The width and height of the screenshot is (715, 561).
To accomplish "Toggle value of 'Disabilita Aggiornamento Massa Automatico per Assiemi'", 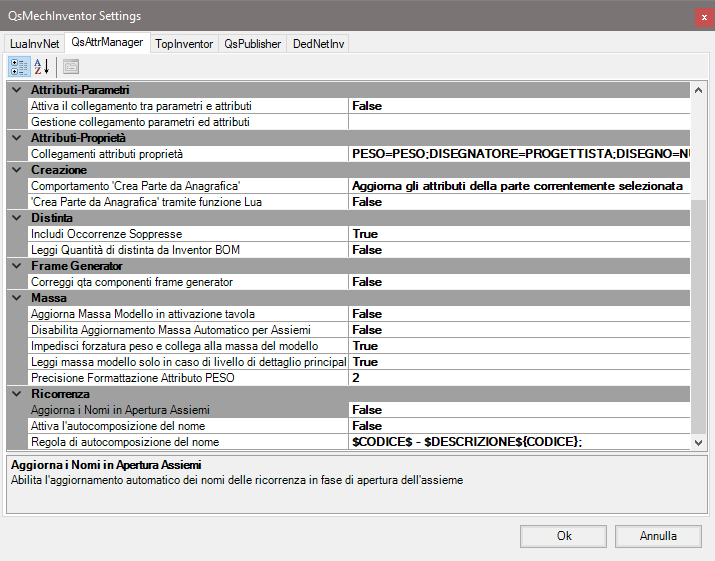I will [519, 330].
